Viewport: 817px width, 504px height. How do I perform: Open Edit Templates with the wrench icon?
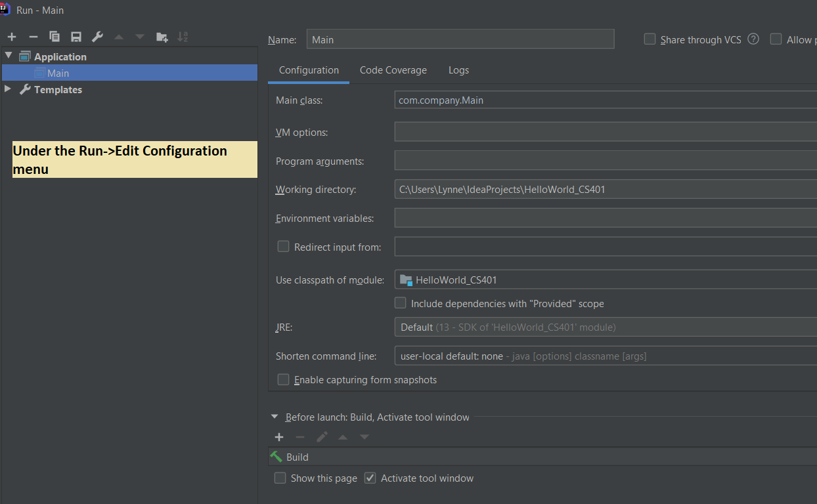click(97, 37)
